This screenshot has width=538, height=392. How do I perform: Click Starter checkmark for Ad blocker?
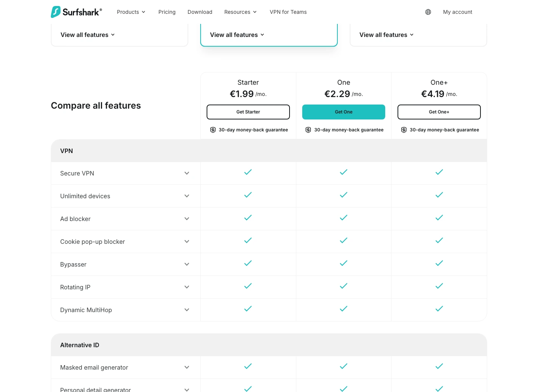pos(248,218)
